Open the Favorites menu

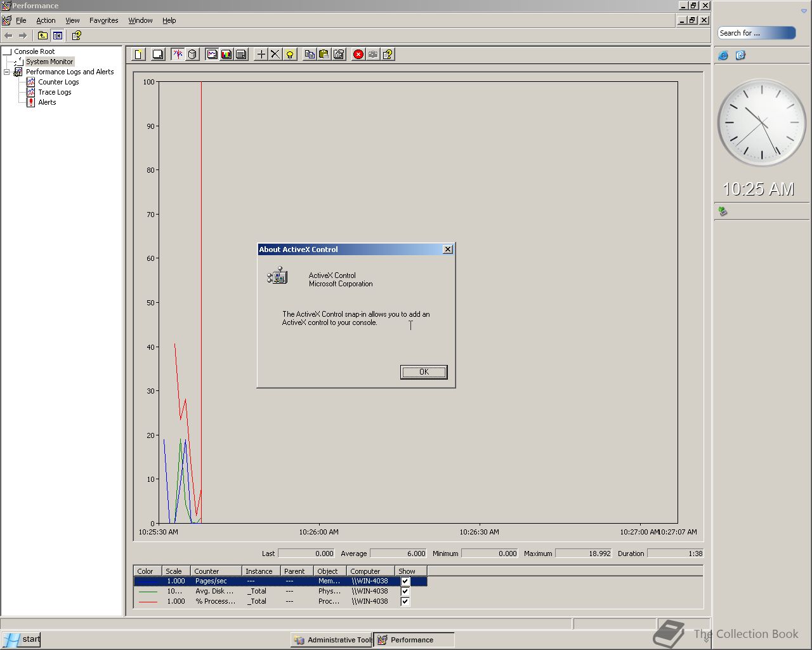[103, 20]
